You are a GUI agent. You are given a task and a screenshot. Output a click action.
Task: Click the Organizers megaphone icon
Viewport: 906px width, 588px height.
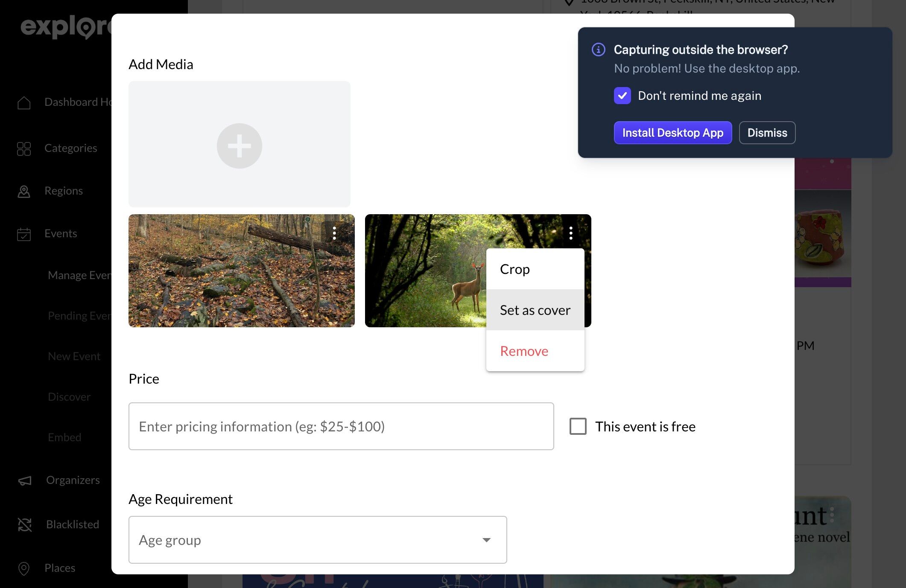(25, 480)
